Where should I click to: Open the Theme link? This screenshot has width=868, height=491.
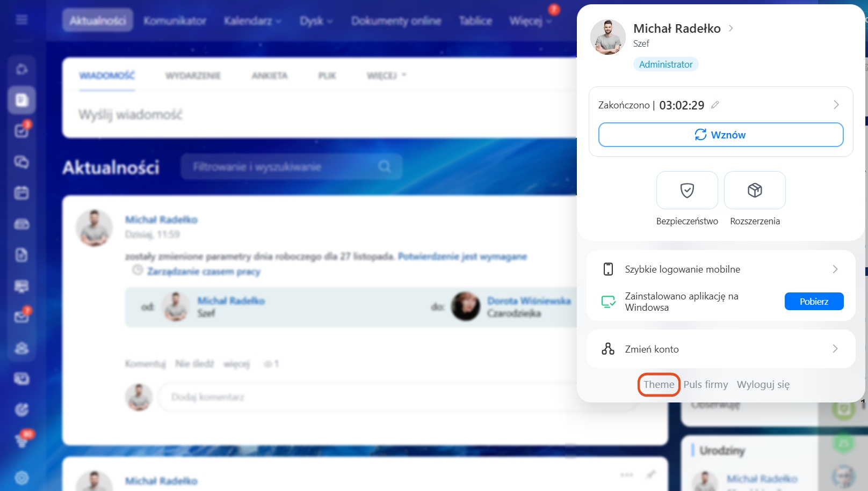[x=659, y=385]
